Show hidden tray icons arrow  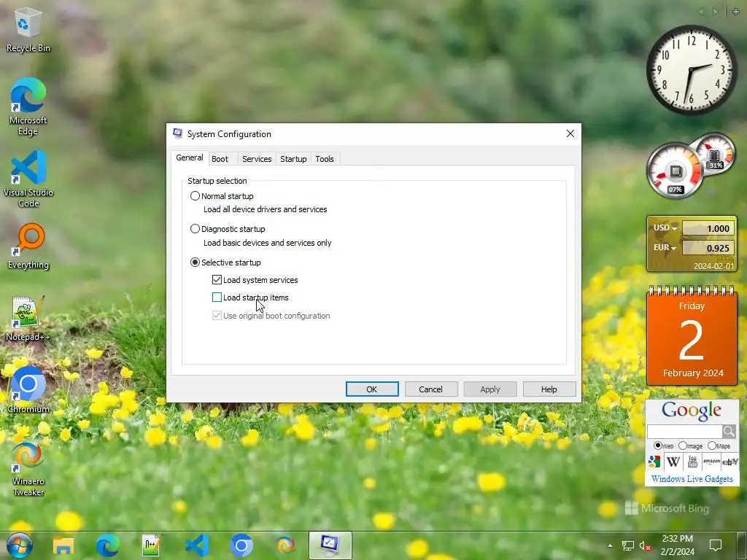611,545
